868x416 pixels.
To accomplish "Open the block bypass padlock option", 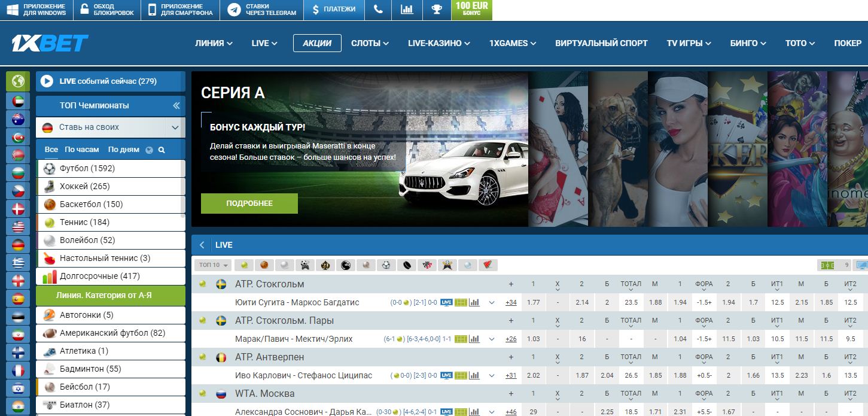I will coord(107,10).
